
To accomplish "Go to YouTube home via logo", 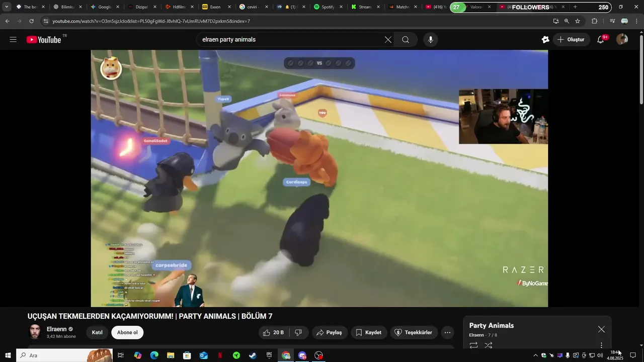I will (44, 40).
